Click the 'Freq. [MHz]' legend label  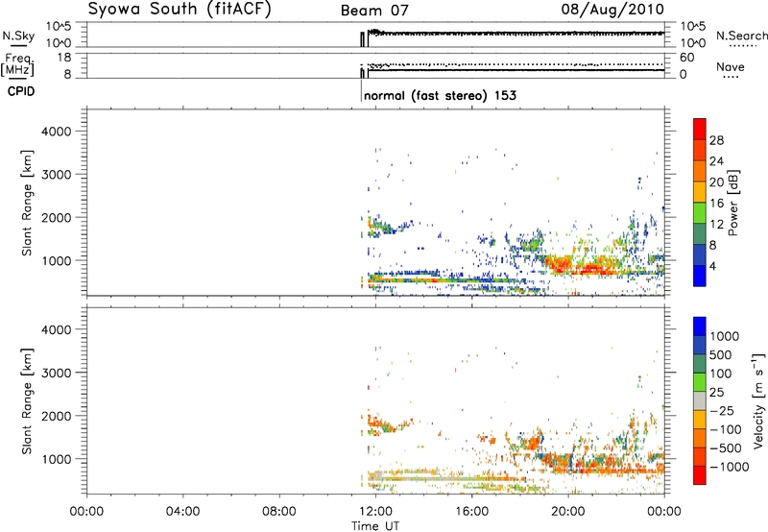pos(17,65)
